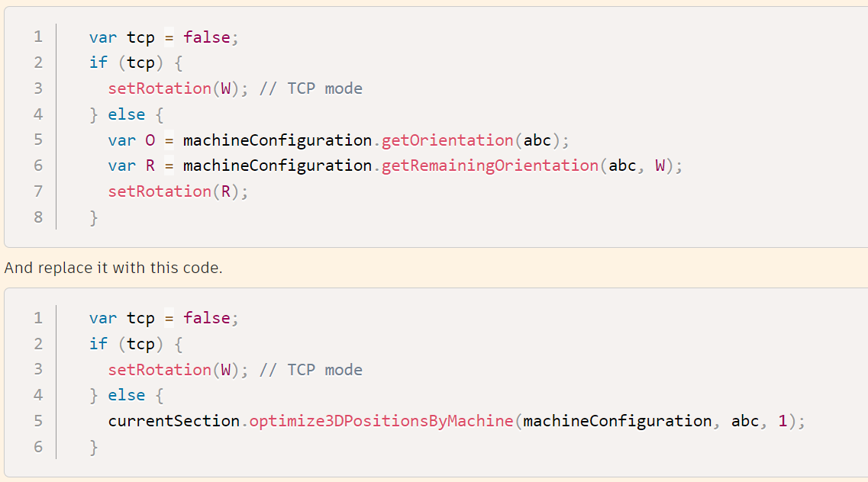Click line number 5 in second code block

click(x=37, y=421)
